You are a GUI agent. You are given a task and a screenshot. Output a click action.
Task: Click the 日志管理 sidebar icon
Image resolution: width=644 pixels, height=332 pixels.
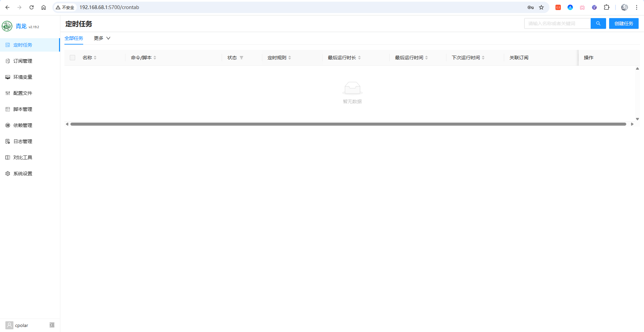coord(8,141)
